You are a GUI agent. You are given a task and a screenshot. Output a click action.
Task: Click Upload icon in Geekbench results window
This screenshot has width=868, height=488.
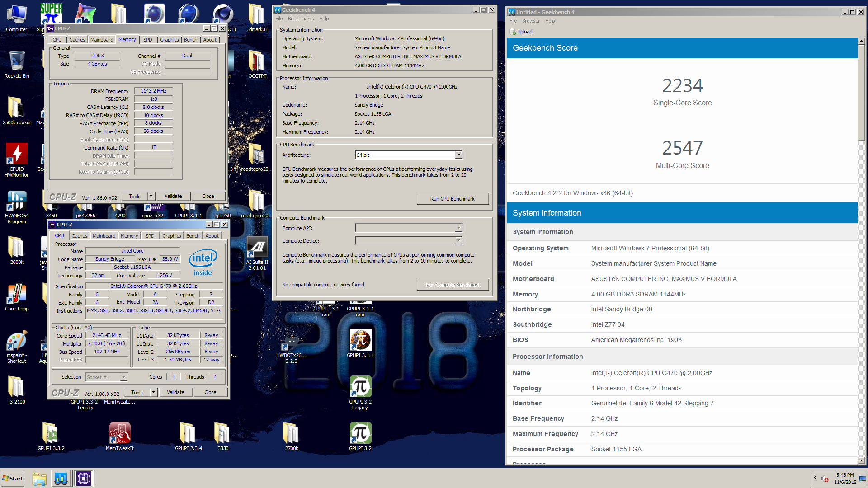click(x=521, y=32)
